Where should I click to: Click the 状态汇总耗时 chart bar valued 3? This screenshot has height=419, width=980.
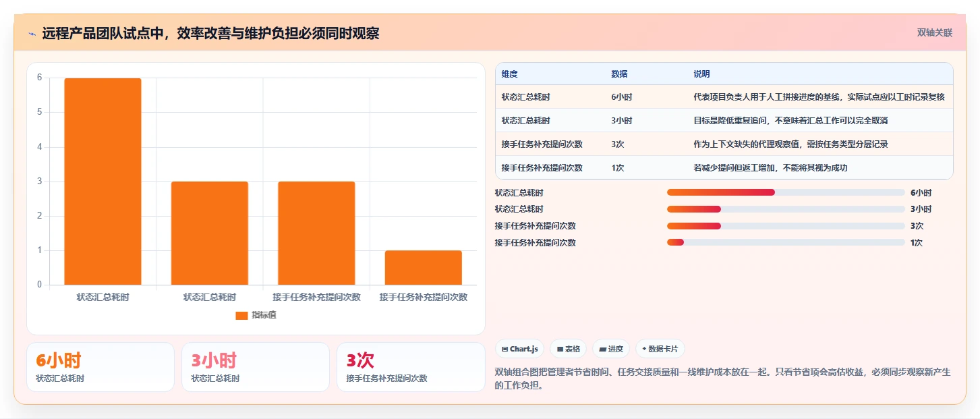coord(210,233)
